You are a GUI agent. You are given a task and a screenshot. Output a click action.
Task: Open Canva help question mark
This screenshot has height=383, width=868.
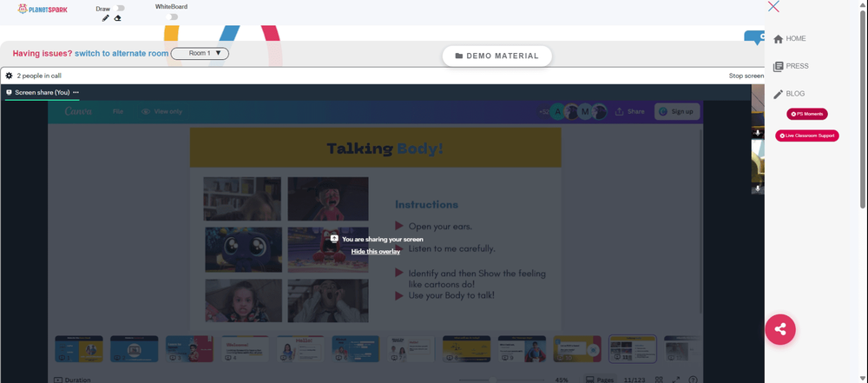[x=693, y=380]
